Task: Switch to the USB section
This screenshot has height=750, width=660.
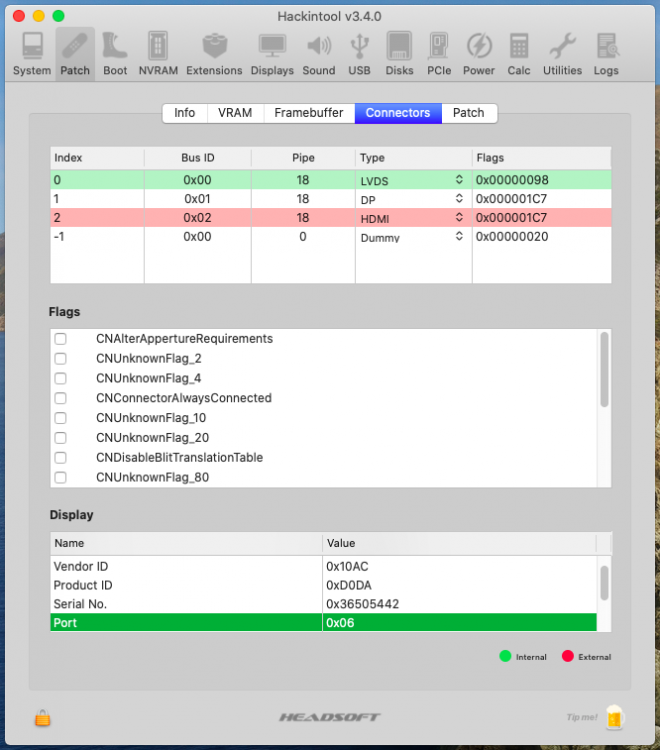Action: pyautogui.click(x=359, y=53)
